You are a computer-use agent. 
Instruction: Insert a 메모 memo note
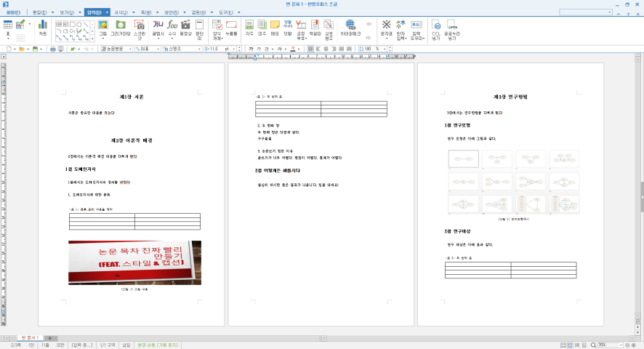pos(275,28)
